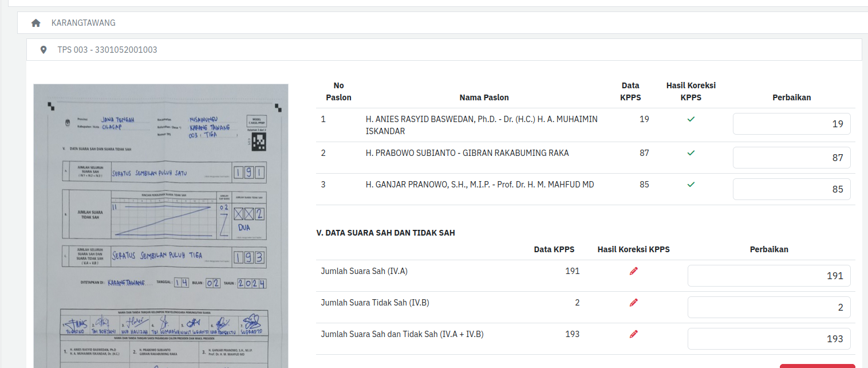Edit the Perbaikan field for Jumlah Suara Tidak Sah

click(x=768, y=307)
